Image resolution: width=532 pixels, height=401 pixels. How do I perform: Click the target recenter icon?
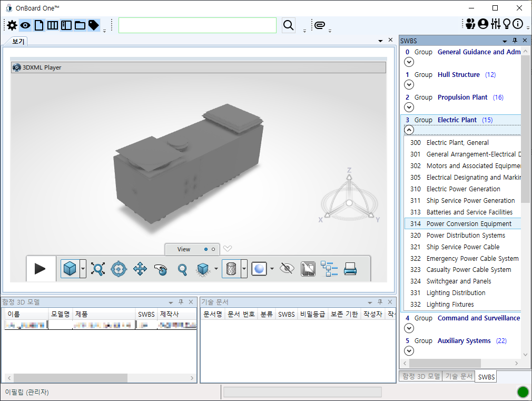[x=119, y=269]
